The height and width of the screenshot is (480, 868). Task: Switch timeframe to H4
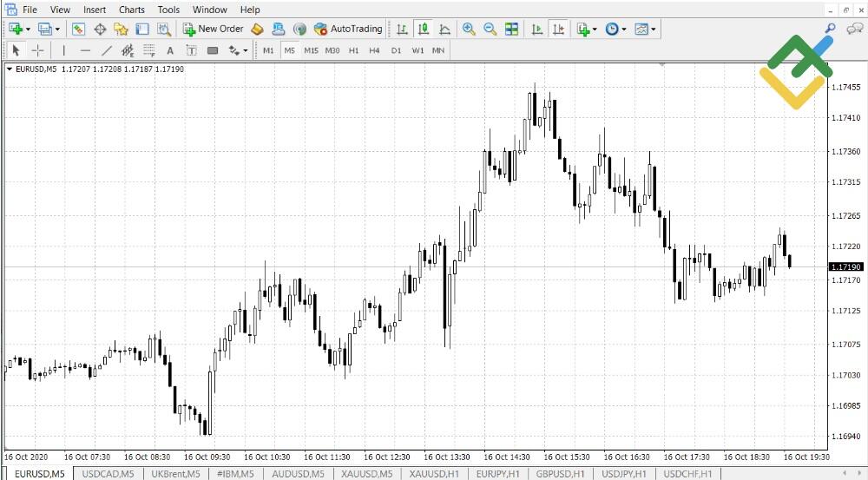tap(375, 50)
